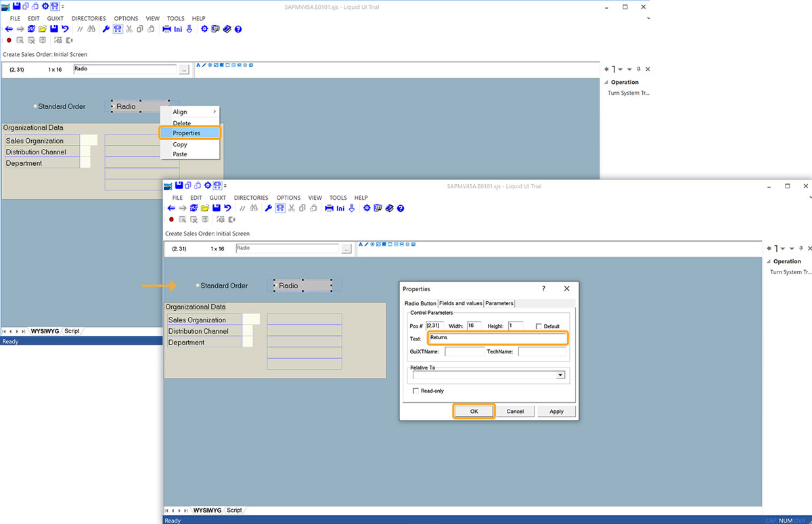Click the gray forward arrow in the front window toolbar

183,209
